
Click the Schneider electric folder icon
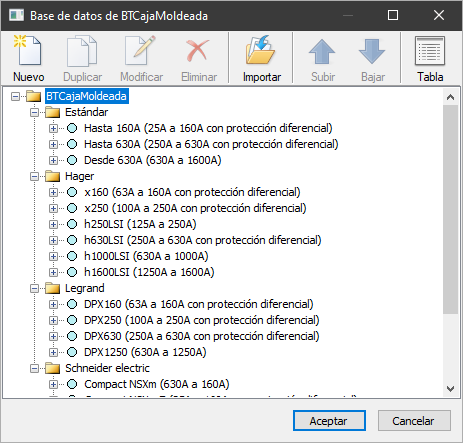click(53, 368)
